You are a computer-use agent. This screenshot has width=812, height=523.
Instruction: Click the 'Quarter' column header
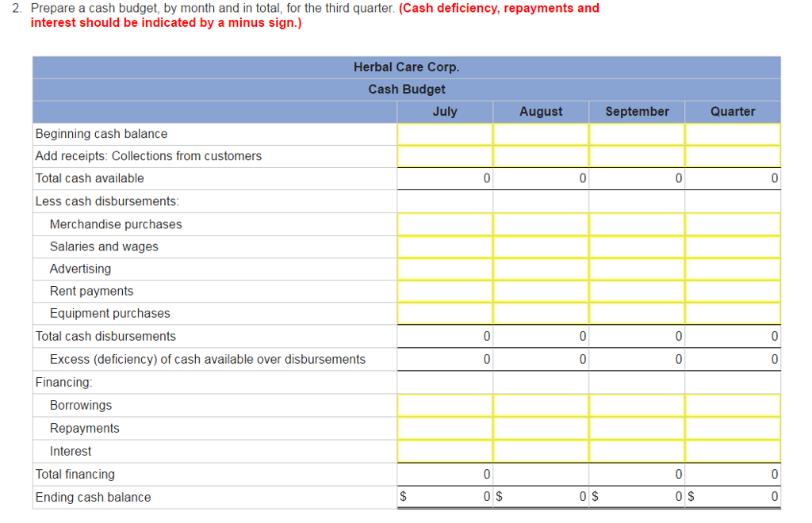[x=733, y=112]
